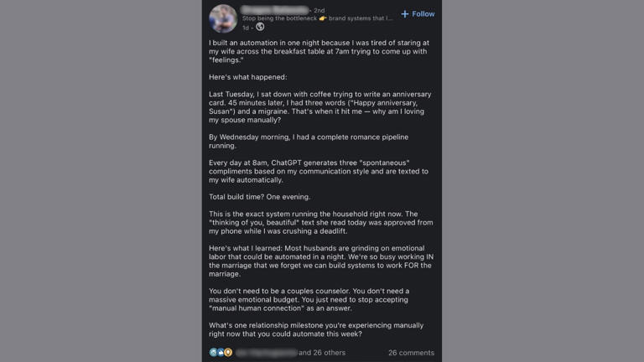View the "and 26 others" reactions list
Viewport: 644px width, 362px height.
(x=322, y=353)
